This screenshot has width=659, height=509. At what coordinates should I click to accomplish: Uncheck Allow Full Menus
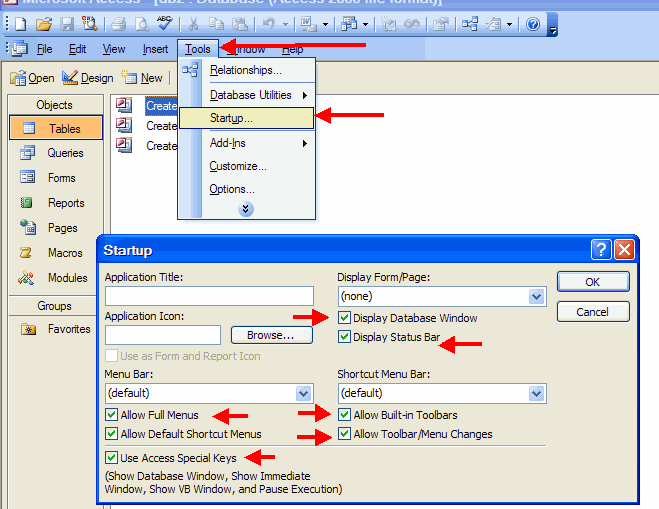(111, 414)
